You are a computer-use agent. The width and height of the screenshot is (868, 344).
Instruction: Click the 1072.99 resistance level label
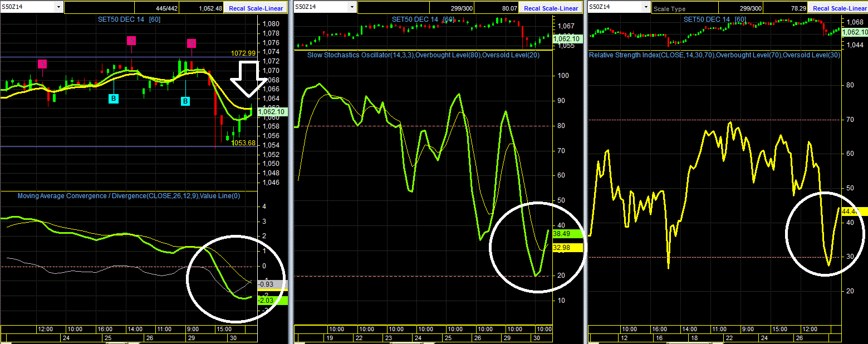[x=243, y=53]
